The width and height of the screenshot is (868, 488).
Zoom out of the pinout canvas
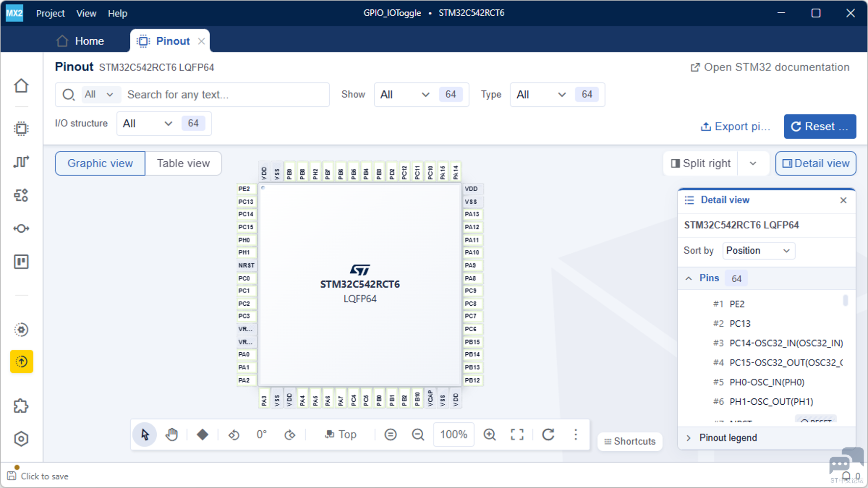tap(418, 435)
